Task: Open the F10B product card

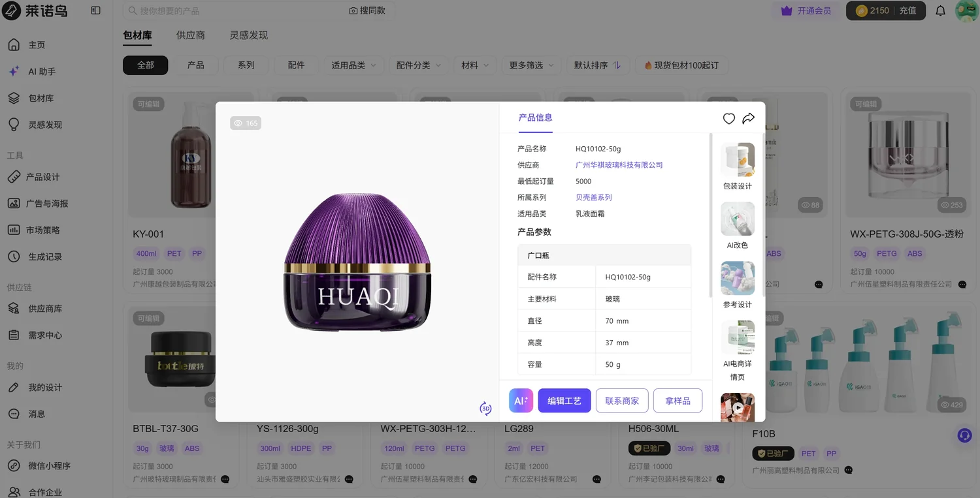Action: point(859,394)
